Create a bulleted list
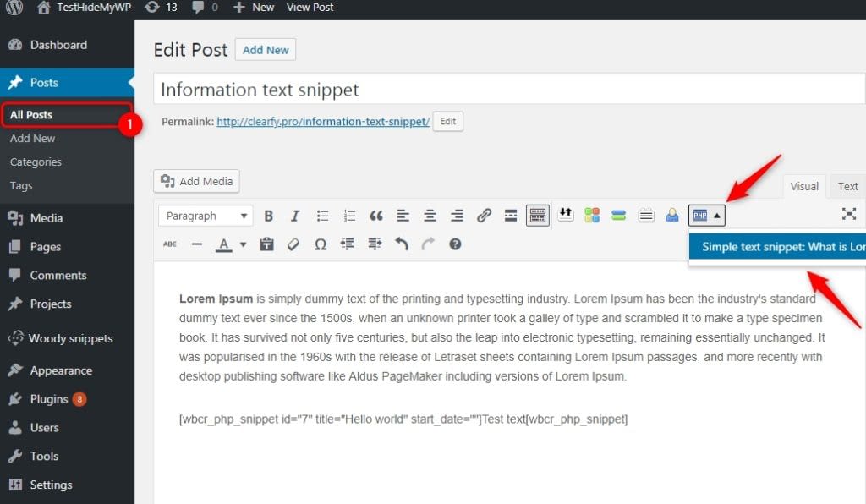866x504 pixels. [322, 216]
